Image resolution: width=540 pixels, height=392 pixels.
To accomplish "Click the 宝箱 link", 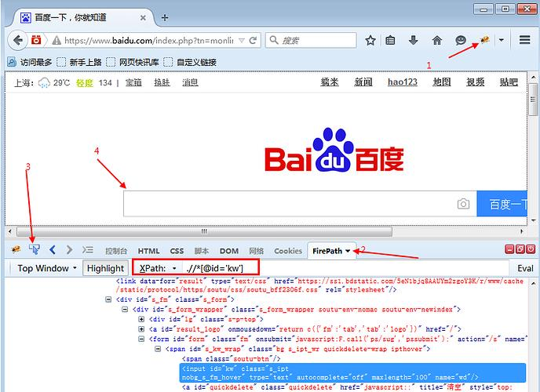I will point(133,82).
